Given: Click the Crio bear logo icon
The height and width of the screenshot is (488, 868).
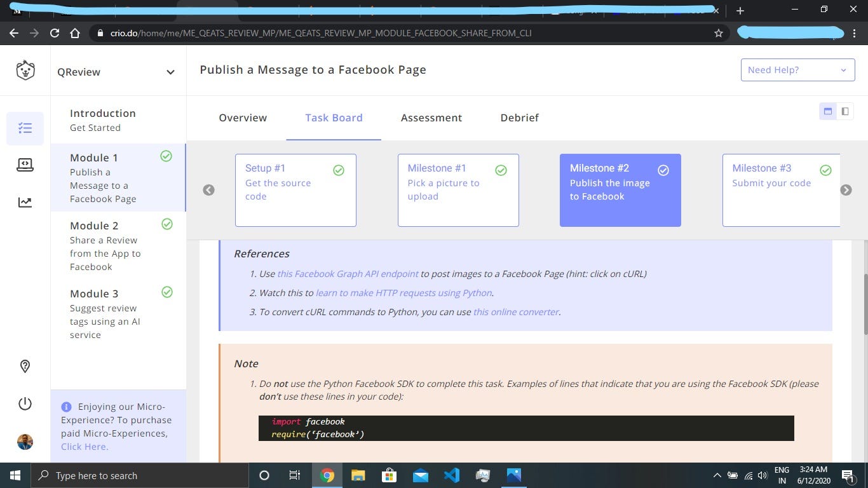Looking at the screenshot, I should click(x=25, y=71).
